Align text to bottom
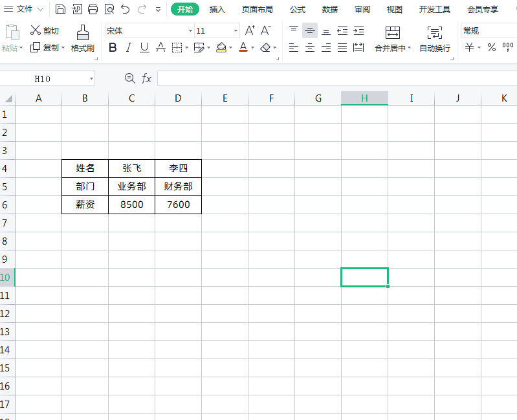This screenshot has width=517, height=420. [x=325, y=32]
